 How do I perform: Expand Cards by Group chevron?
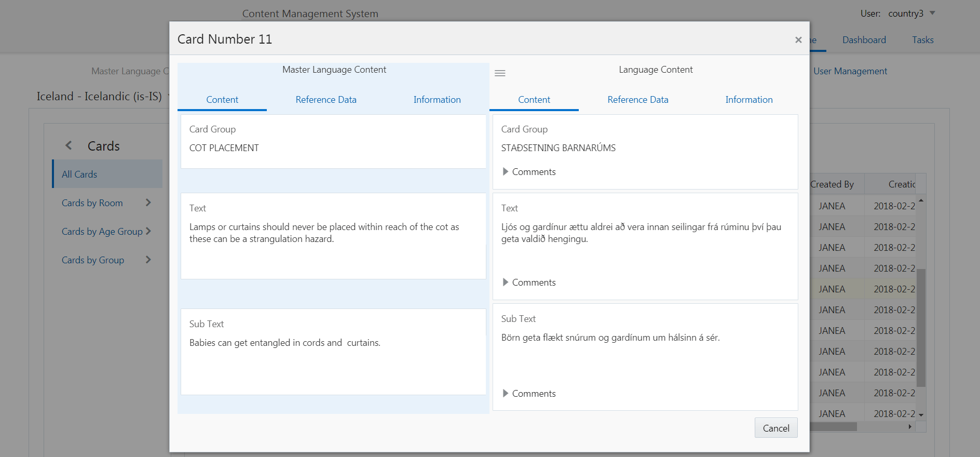(x=148, y=260)
